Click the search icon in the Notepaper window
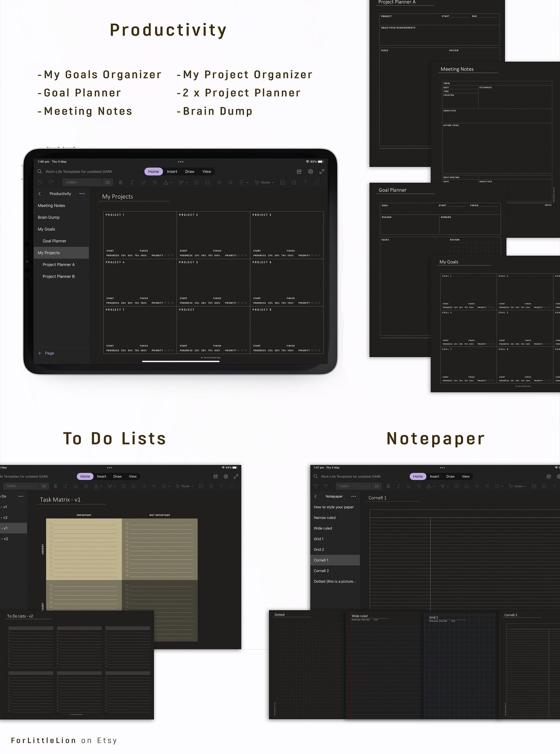 [x=315, y=477]
